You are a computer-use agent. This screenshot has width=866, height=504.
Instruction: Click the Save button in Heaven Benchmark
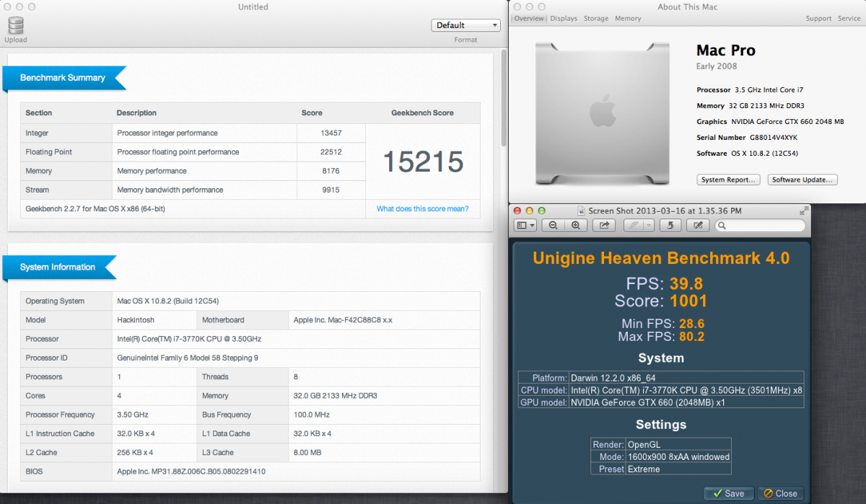click(728, 493)
